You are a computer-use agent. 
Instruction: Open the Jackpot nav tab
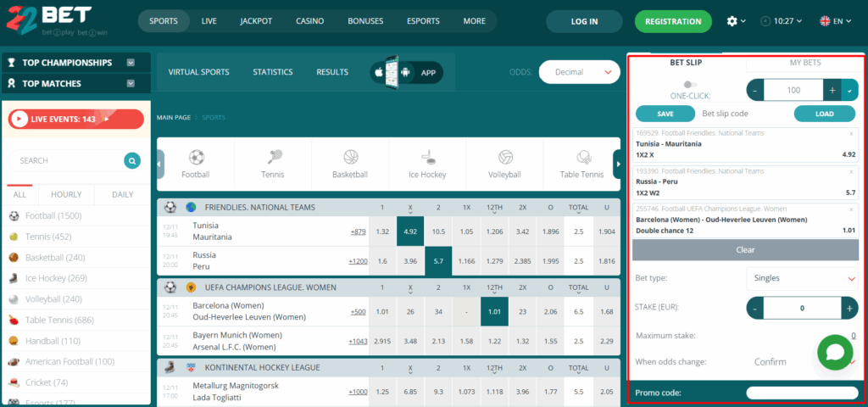pyautogui.click(x=256, y=21)
